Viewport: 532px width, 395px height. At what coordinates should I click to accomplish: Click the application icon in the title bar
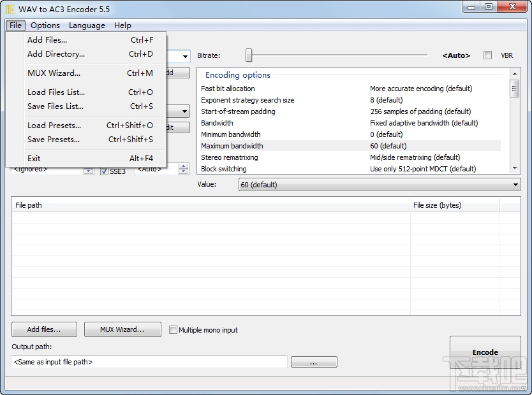(9, 9)
